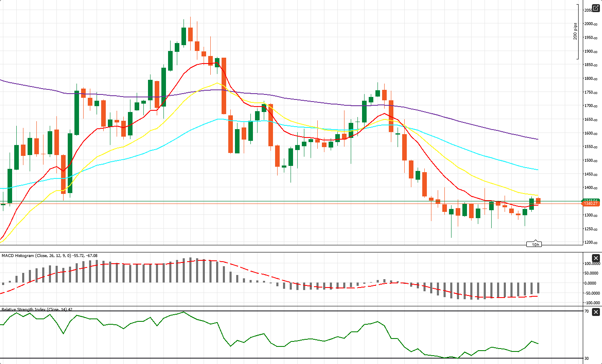Click the 1400.00 price axis label

click(591, 188)
